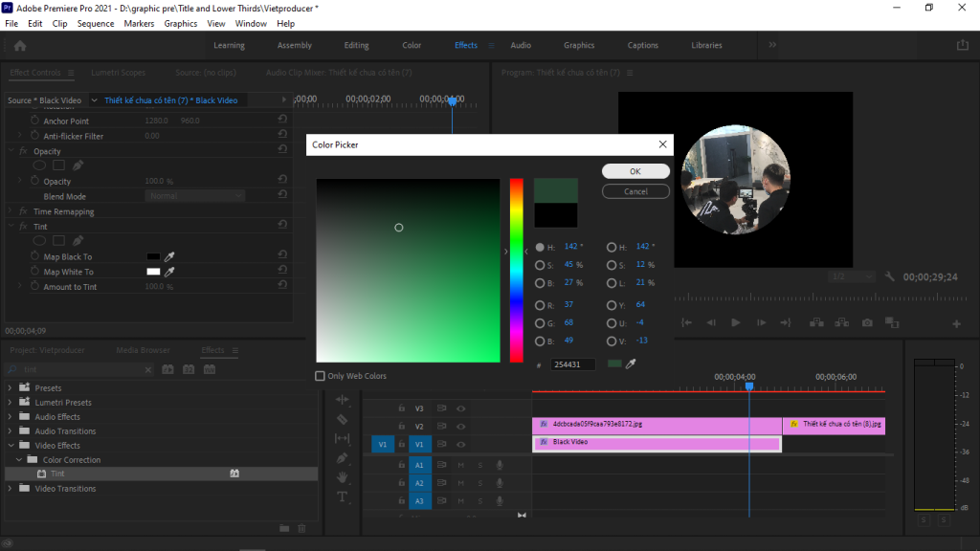Click Cancel in the Color Picker
Screen dimensions: 980x551
[635, 190]
